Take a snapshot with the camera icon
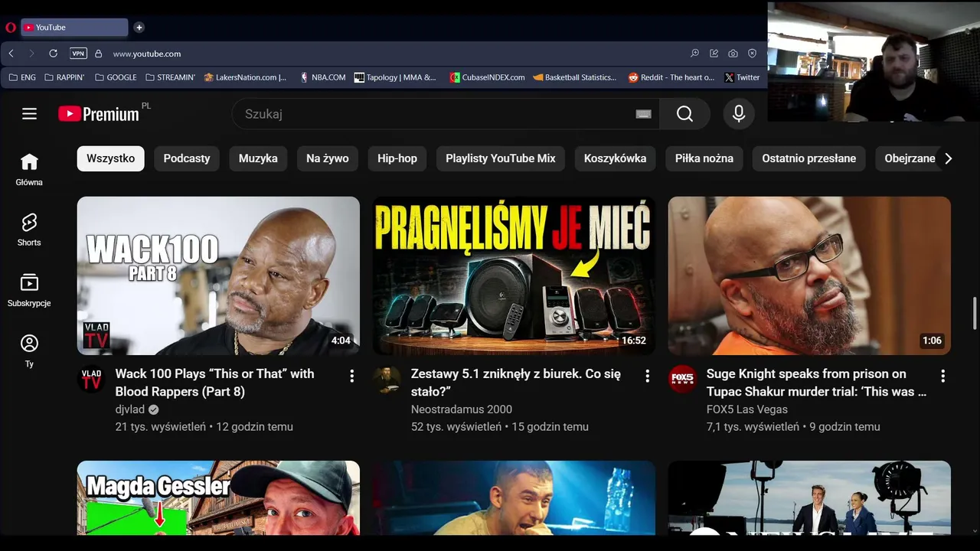Screen dimensions: 980x551 pyautogui.click(x=733, y=54)
